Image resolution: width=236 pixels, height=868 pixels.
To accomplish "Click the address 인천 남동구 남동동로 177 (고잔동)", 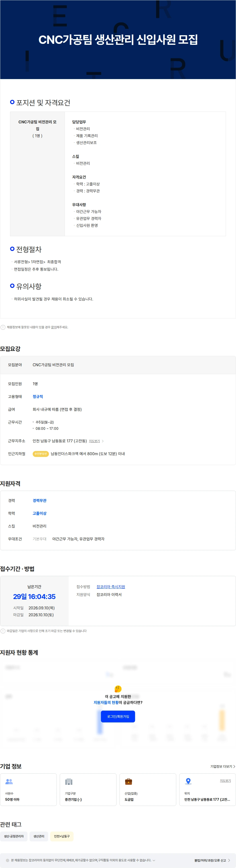I will (x=59, y=441).
